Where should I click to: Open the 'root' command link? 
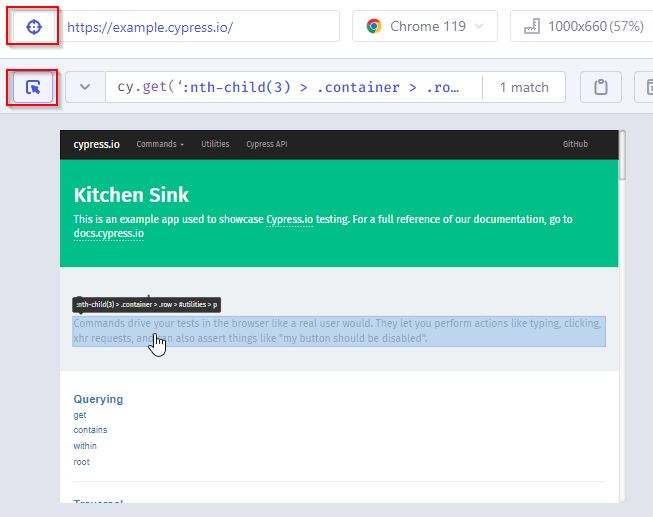[x=82, y=462]
